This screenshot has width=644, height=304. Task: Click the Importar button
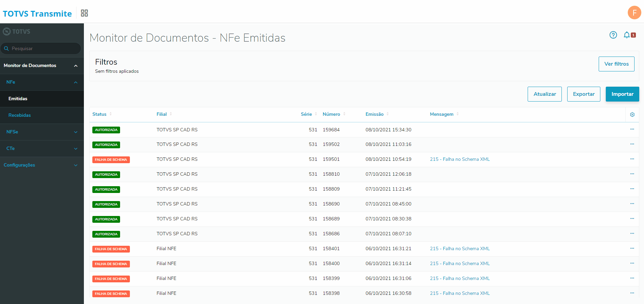click(x=622, y=94)
